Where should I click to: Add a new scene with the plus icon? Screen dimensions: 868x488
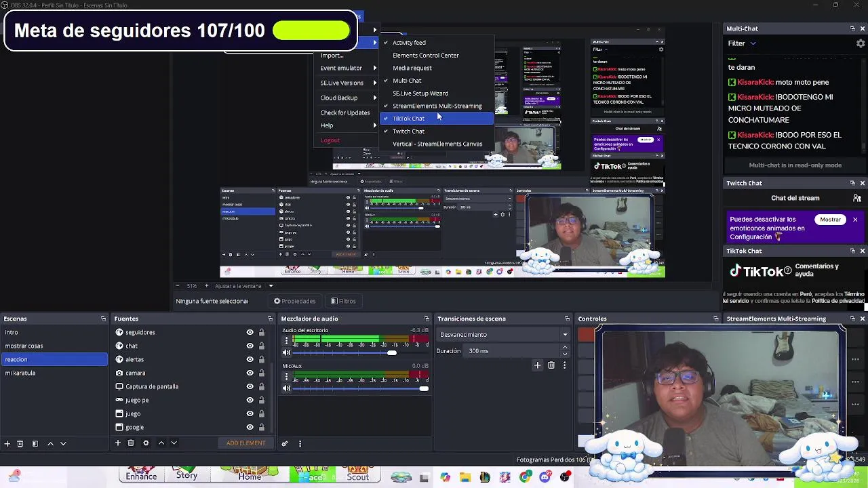coord(7,443)
